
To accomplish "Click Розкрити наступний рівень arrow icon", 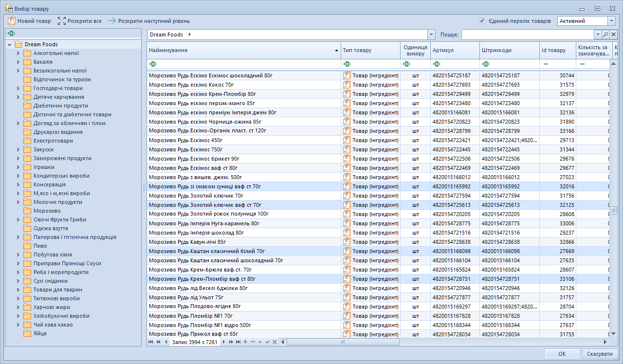I will coord(112,21).
